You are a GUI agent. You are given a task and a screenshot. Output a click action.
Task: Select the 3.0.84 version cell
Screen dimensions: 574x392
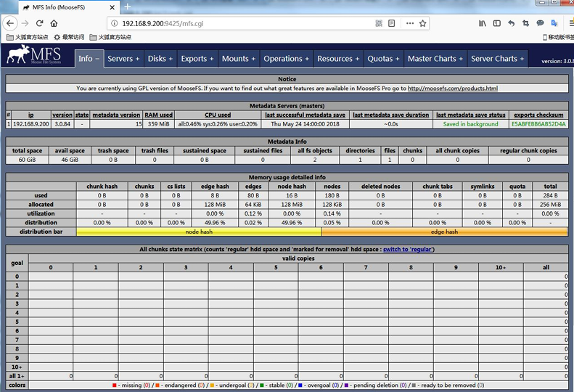click(62, 124)
